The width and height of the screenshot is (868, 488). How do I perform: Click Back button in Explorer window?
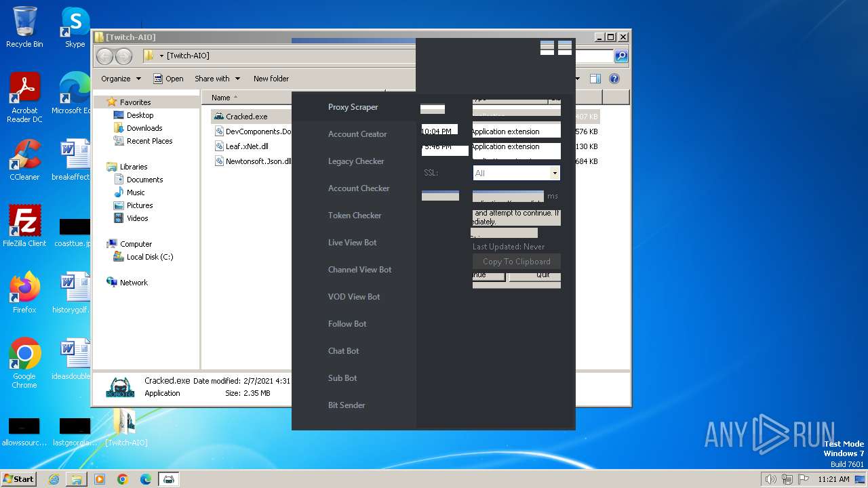tap(104, 56)
